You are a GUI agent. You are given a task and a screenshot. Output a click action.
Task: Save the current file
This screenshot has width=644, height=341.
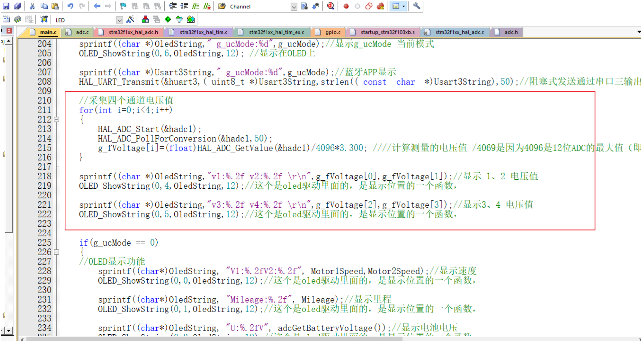click(x=6, y=6)
